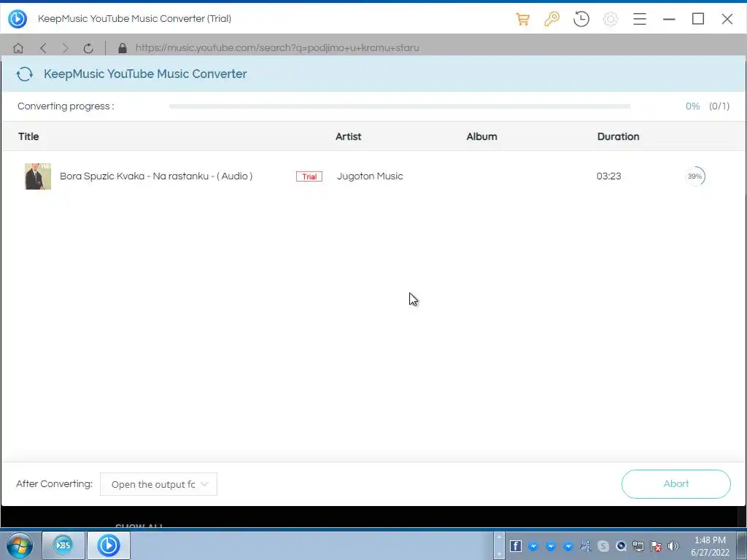Click the network tray icon

[638, 546]
